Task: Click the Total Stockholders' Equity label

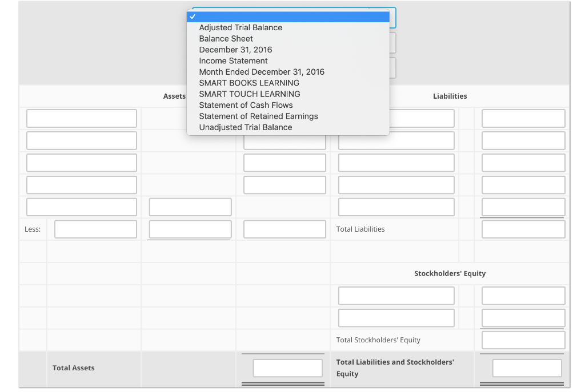Action: (x=378, y=340)
